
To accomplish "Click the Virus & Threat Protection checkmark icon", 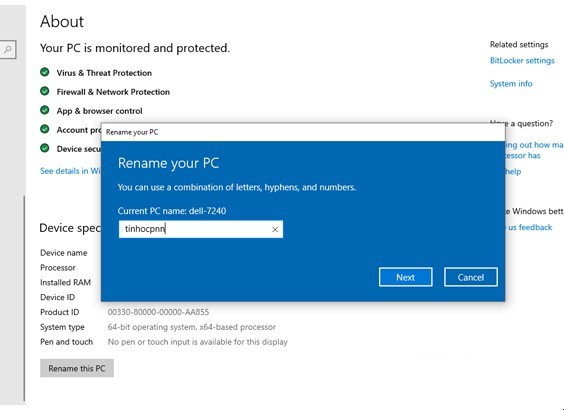I will [45, 72].
